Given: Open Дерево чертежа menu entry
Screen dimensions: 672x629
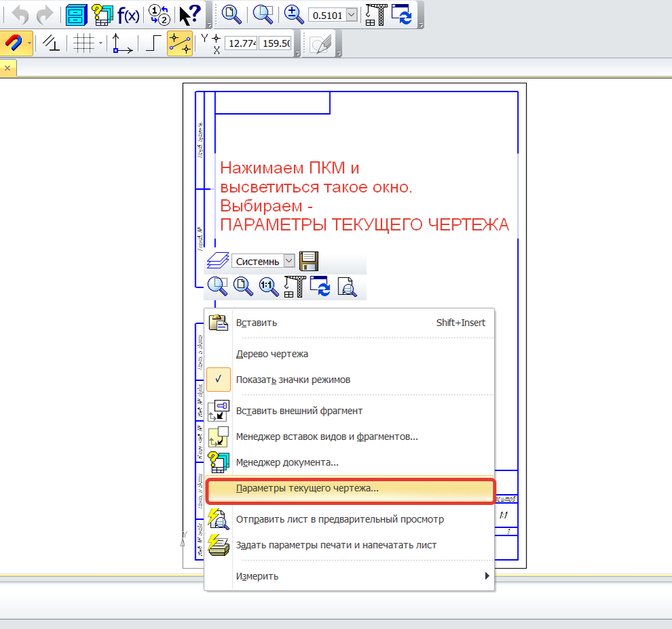Looking at the screenshot, I should tap(349, 354).
